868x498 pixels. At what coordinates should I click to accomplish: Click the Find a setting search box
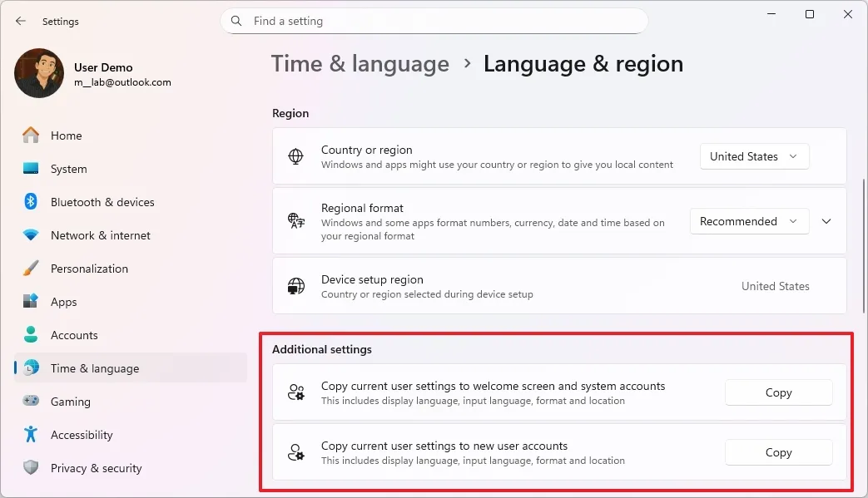click(434, 21)
